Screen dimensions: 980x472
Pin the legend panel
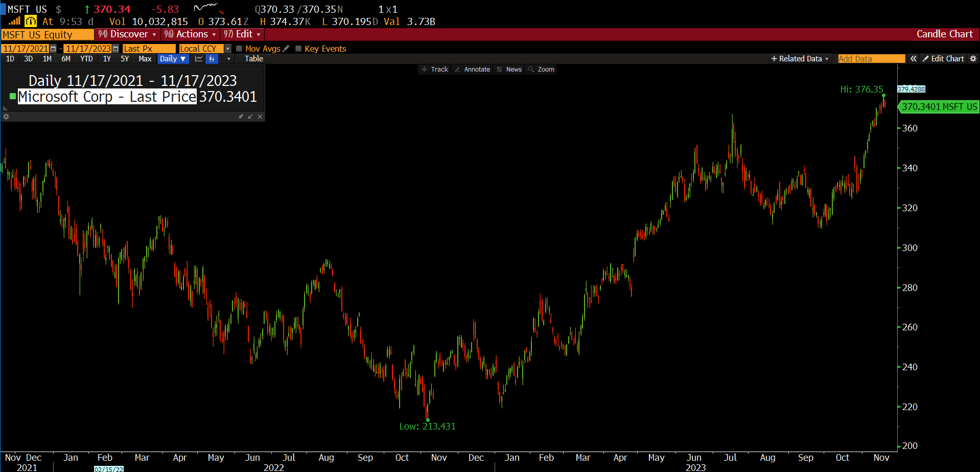241,117
